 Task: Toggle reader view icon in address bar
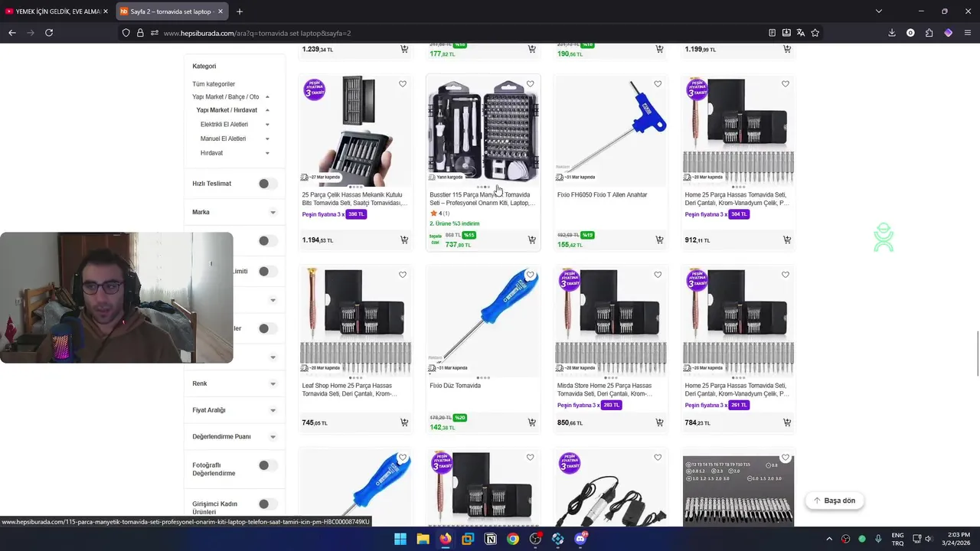(x=772, y=33)
